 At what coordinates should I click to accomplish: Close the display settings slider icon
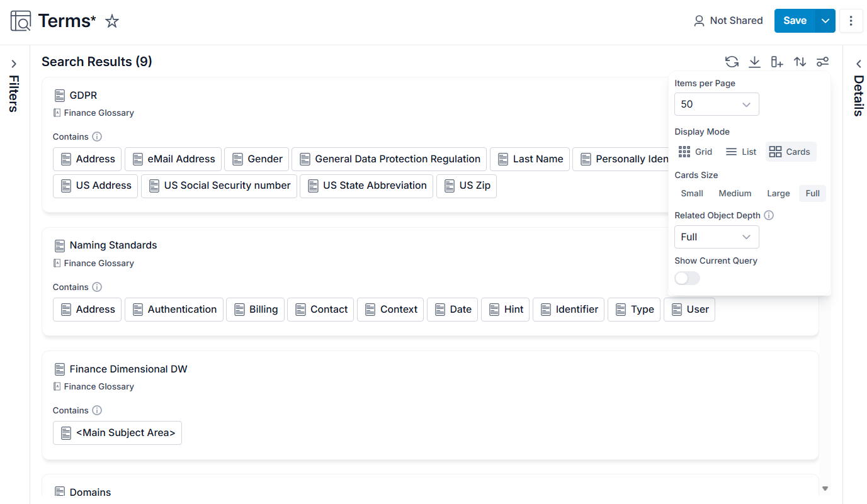coord(822,62)
